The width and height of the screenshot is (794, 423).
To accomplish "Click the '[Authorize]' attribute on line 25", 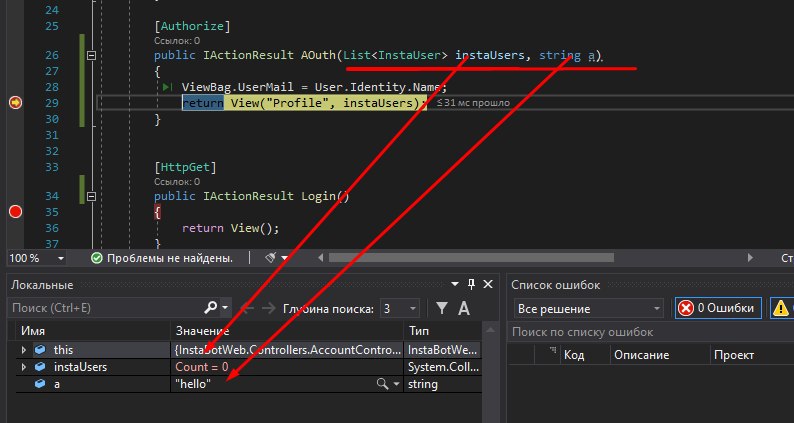I will point(192,26).
